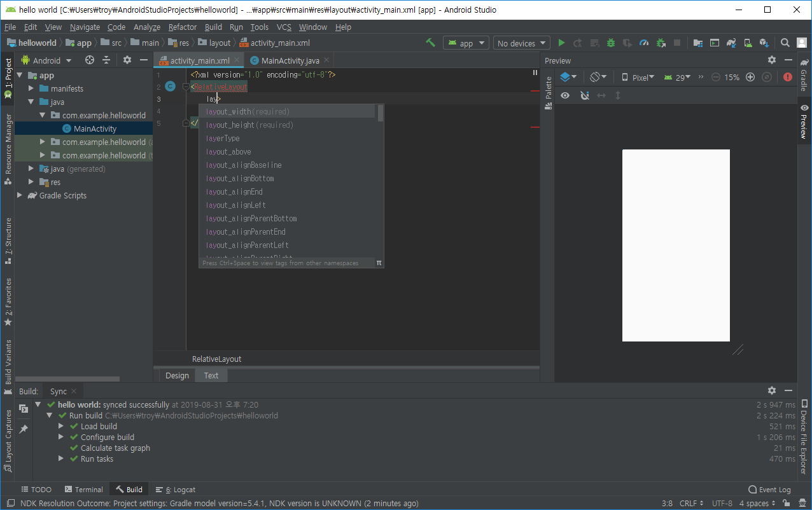
Task: Hide the Project panel with minus icon
Action: click(x=144, y=60)
